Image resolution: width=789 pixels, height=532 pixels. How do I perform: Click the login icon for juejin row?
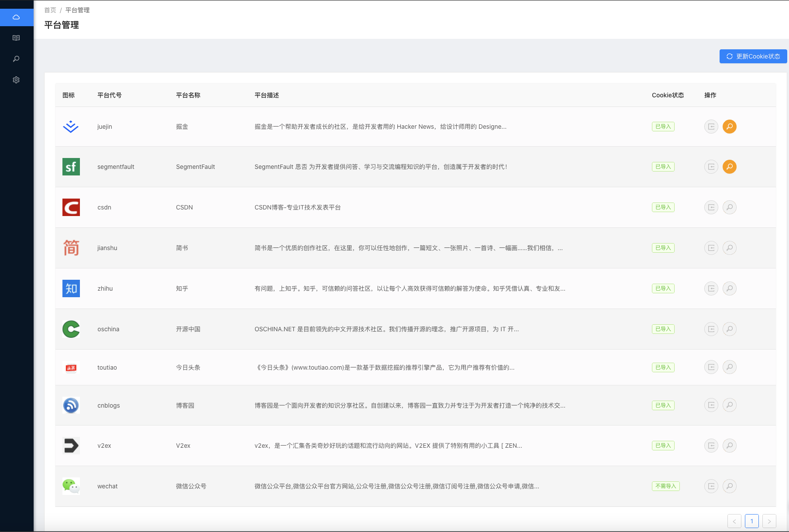(x=711, y=127)
